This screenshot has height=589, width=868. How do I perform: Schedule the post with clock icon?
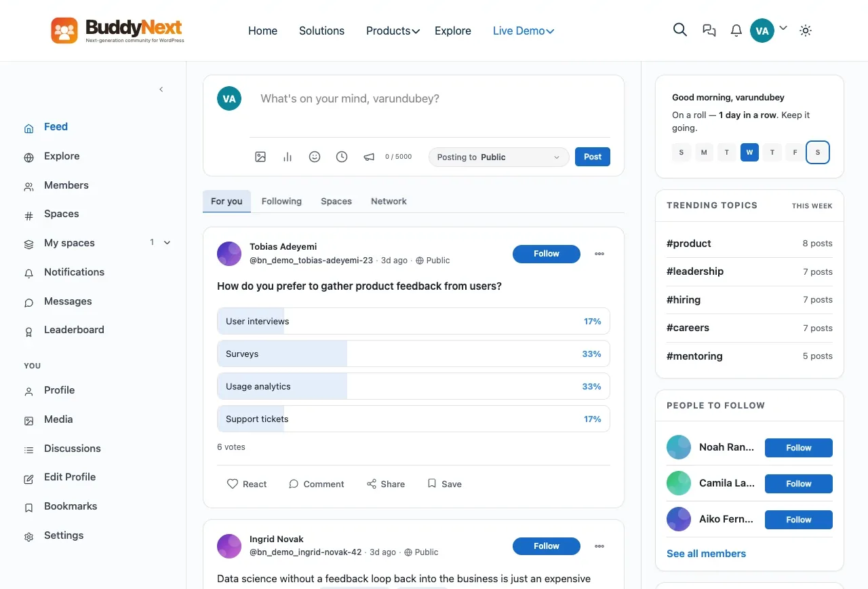[x=342, y=157]
